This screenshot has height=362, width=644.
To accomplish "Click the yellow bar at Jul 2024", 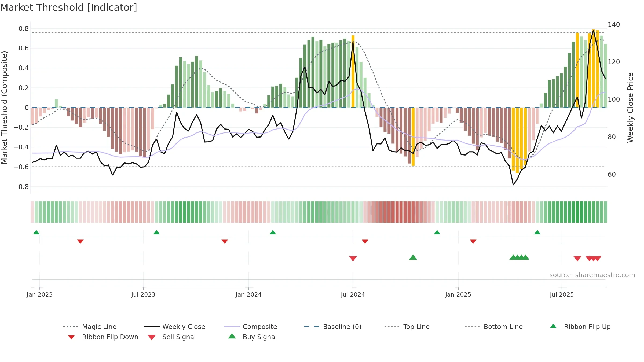I will [x=353, y=71].
